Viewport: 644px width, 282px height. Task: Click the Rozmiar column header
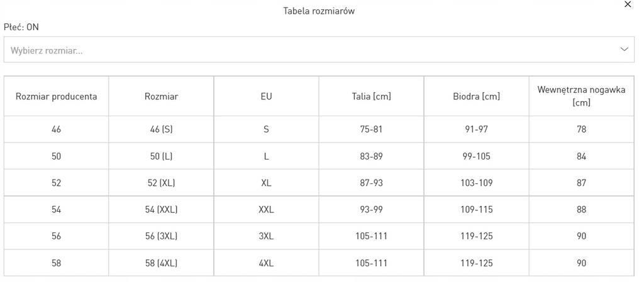pos(161,97)
